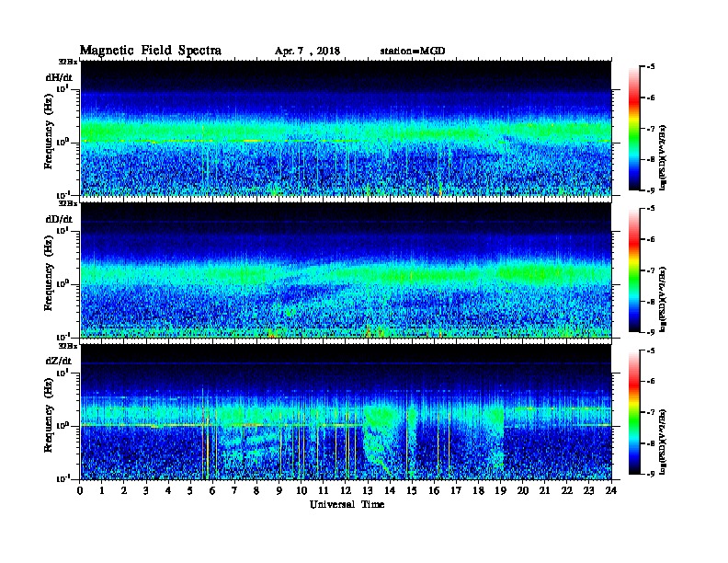Select the "dD/dt" panel label
The height and width of the screenshot is (563, 728).
point(59,219)
